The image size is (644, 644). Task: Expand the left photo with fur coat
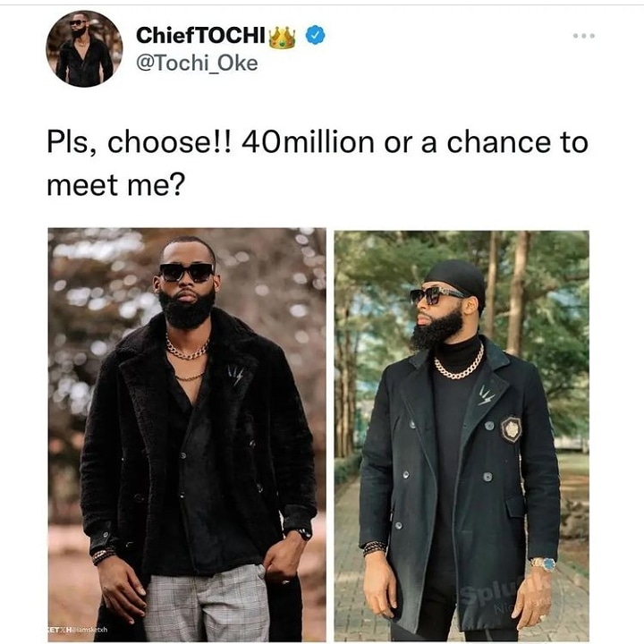pyautogui.click(x=187, y=435)
